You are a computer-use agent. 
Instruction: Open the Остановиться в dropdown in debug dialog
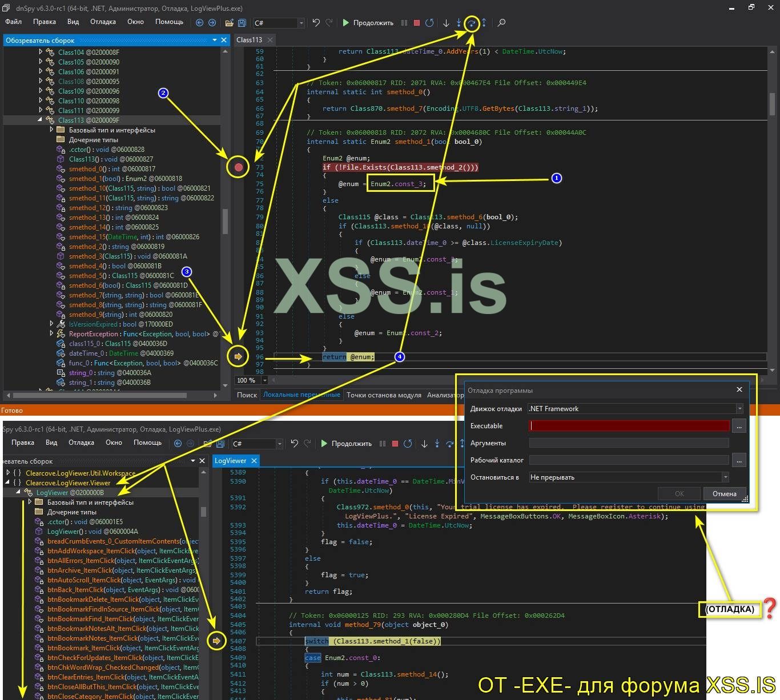726,477
